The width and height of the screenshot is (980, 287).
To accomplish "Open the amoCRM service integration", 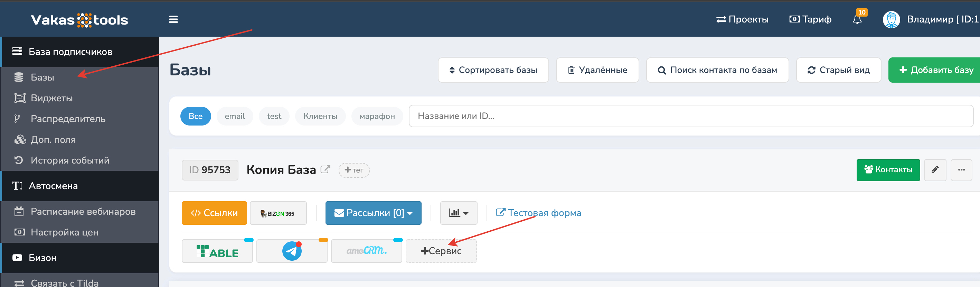I will (x=366, y=251).
